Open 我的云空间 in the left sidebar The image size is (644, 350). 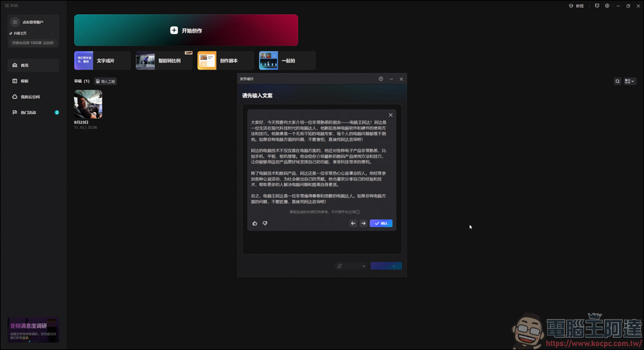point(30,97)
